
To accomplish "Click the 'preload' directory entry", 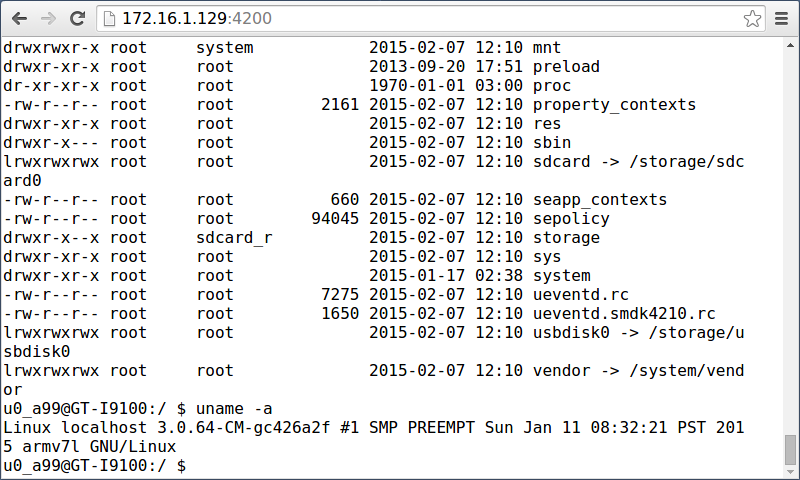I will click(566, 67).
